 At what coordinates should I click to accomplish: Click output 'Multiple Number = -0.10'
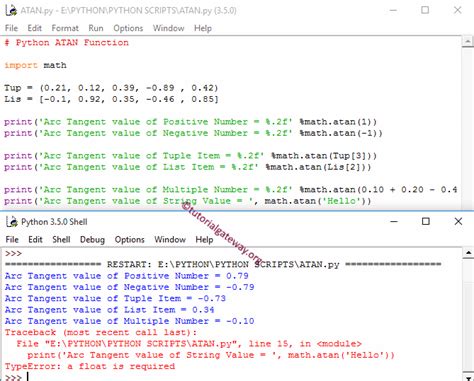[x=130, y=321]
